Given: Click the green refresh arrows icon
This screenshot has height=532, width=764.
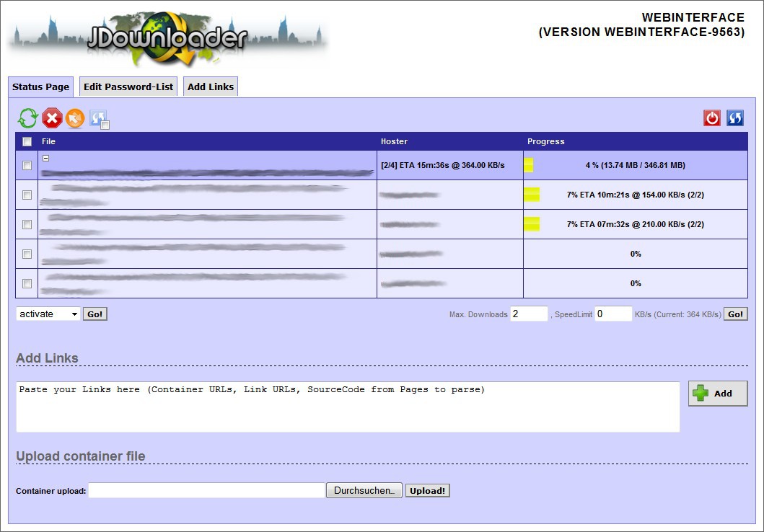Looking at the screenshot, I should pos(27,118).
